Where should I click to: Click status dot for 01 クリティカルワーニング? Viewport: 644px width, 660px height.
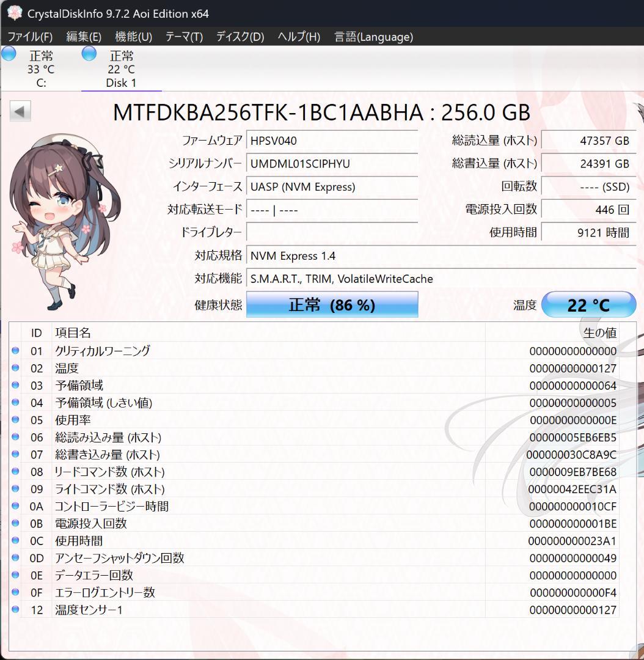click(15, 350)
